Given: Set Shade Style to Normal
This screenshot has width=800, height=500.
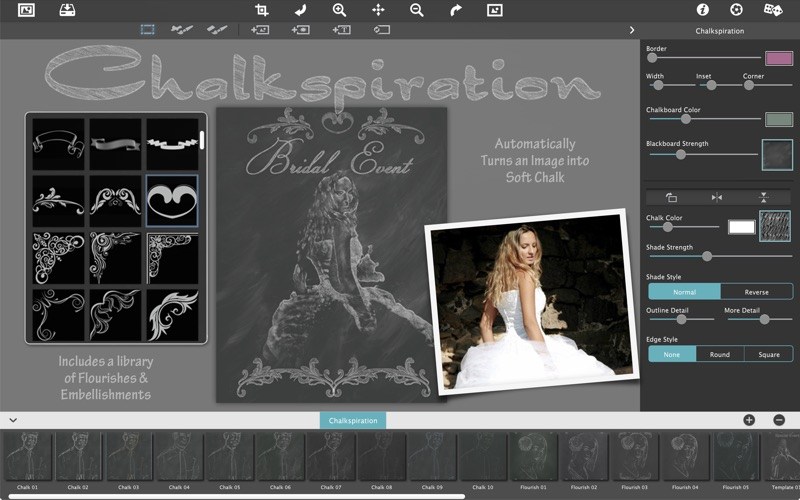Looking at the screenshot, I should click(x=684, y=292).
